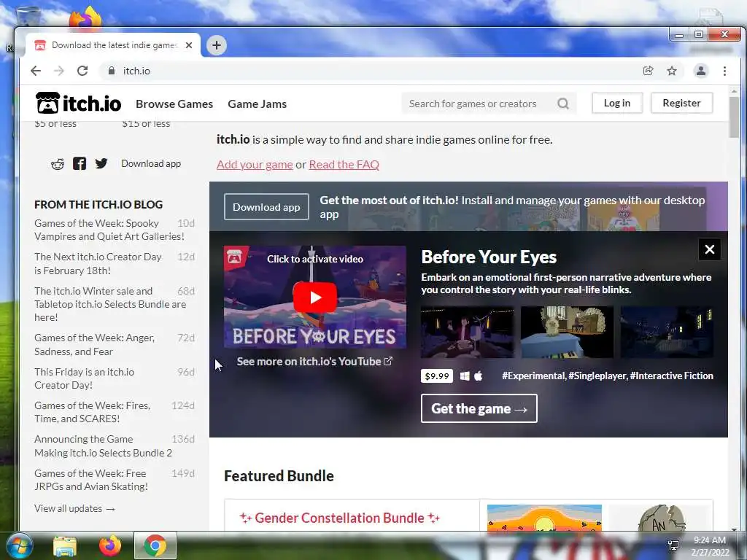Click the Register button
This screenshot has height=560, width=747.
[x=681, y=103]
